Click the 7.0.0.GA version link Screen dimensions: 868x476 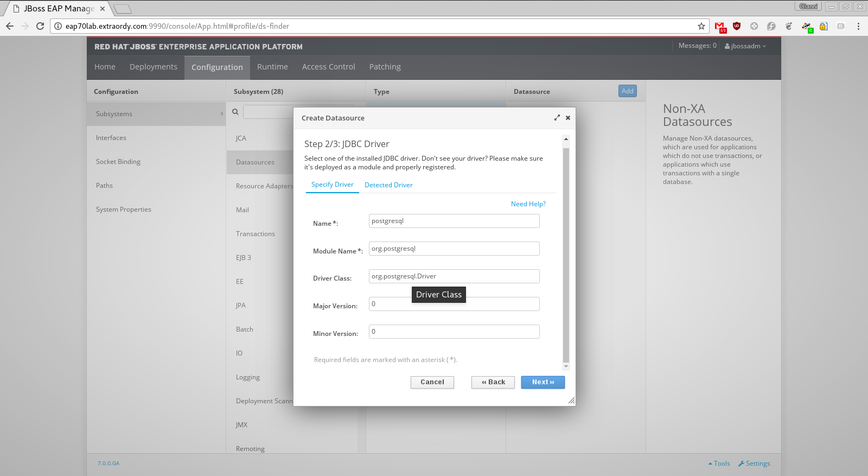(108, 464)
